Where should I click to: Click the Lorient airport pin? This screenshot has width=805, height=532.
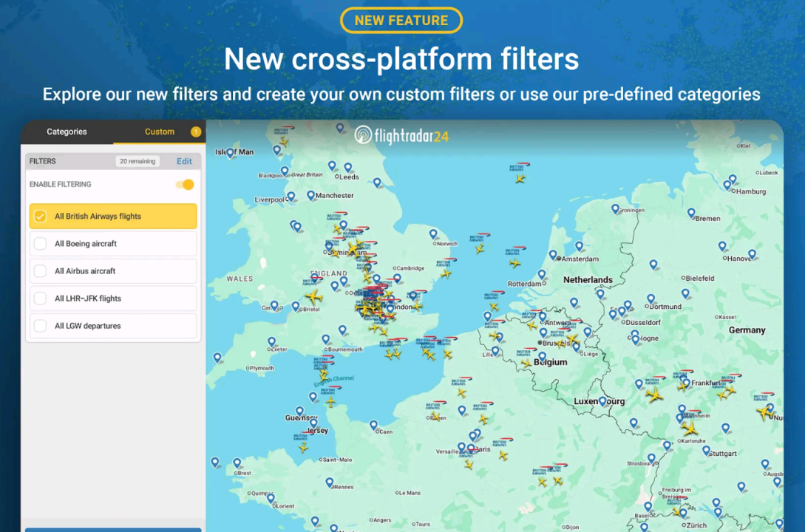(271, 499)
